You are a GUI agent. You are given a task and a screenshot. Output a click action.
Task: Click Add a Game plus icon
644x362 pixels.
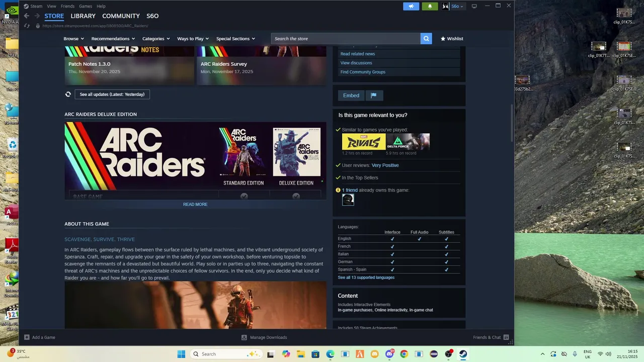(x=27, y=337)
